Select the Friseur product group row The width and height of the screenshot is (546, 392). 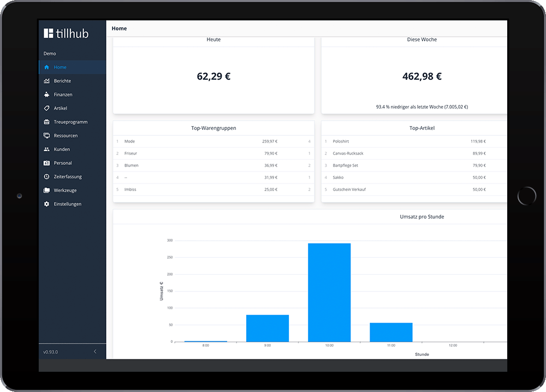point(213,153)
